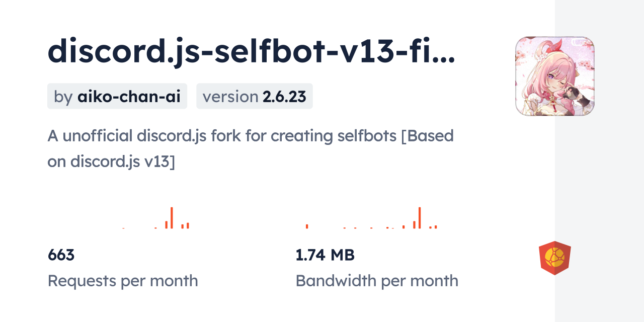Select the 1.74 MB bandwidth value

tap(325, 255)
